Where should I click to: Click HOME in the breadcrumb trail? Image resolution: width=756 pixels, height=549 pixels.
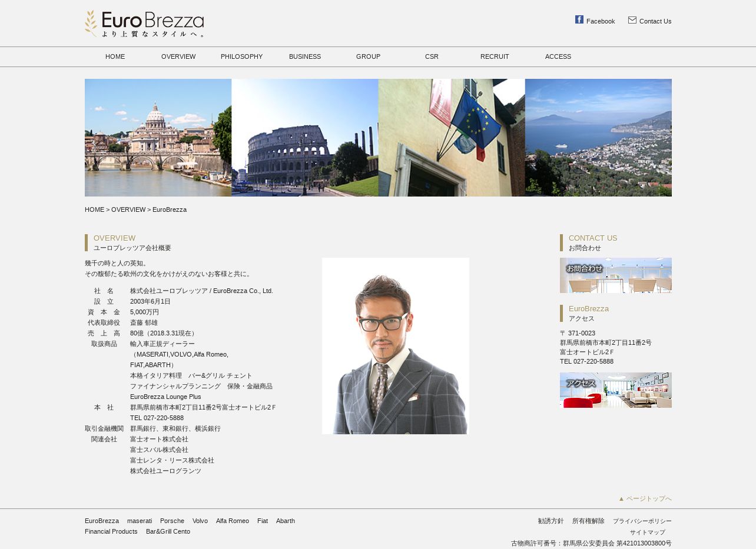point(94,209)
